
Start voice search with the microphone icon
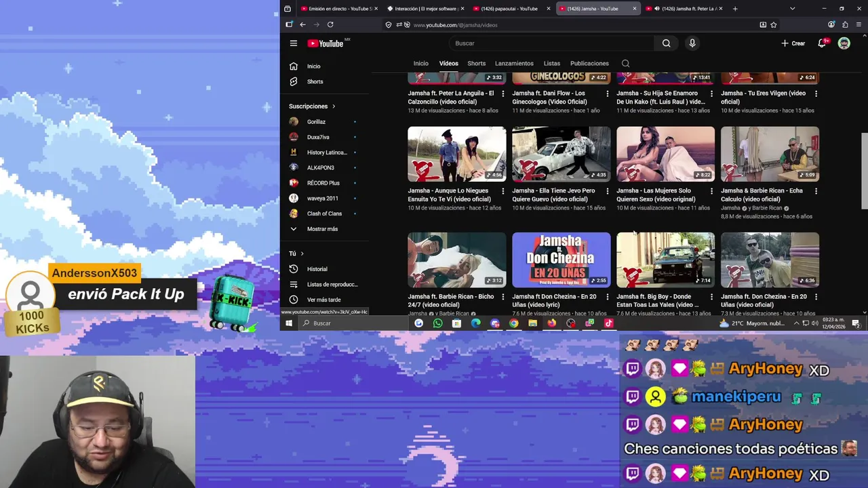pos(692,43)
